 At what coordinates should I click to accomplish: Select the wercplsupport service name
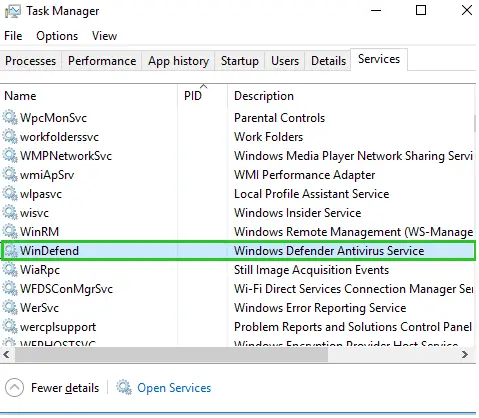tap(58, 327)
